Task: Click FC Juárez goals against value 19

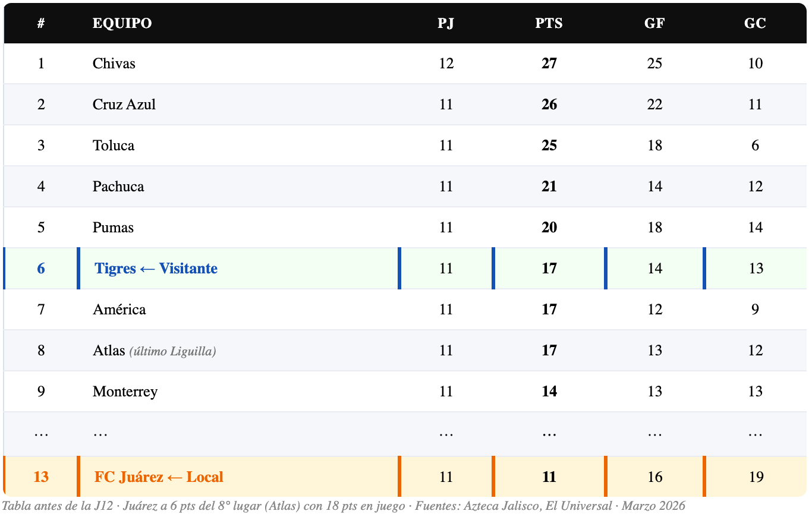Action: 756,477
